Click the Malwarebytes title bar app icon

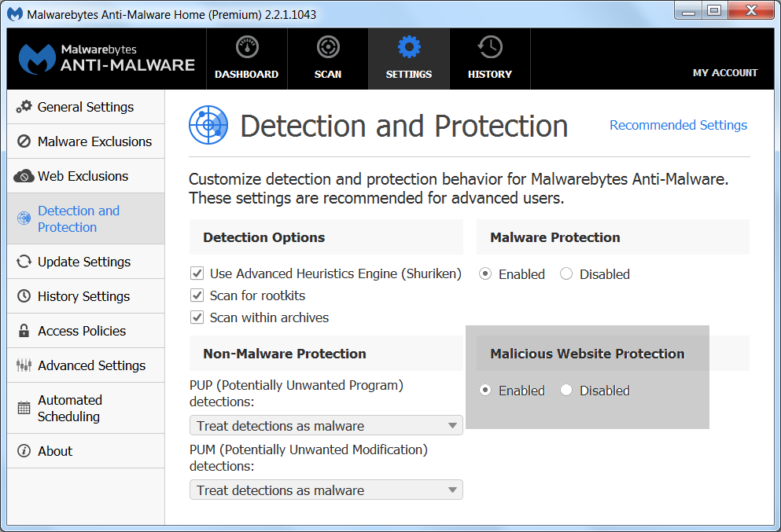click(15, 14)
